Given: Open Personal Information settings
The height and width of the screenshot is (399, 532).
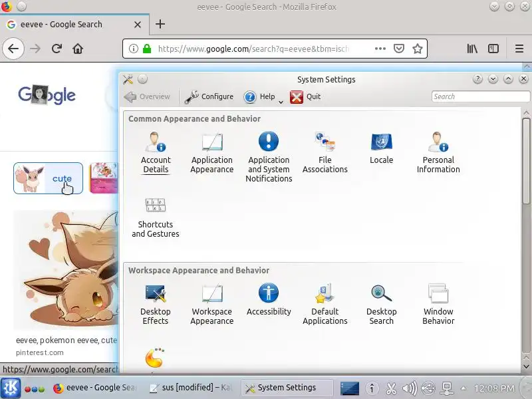Looking at the screenshot, I should (x=438, y=153).
